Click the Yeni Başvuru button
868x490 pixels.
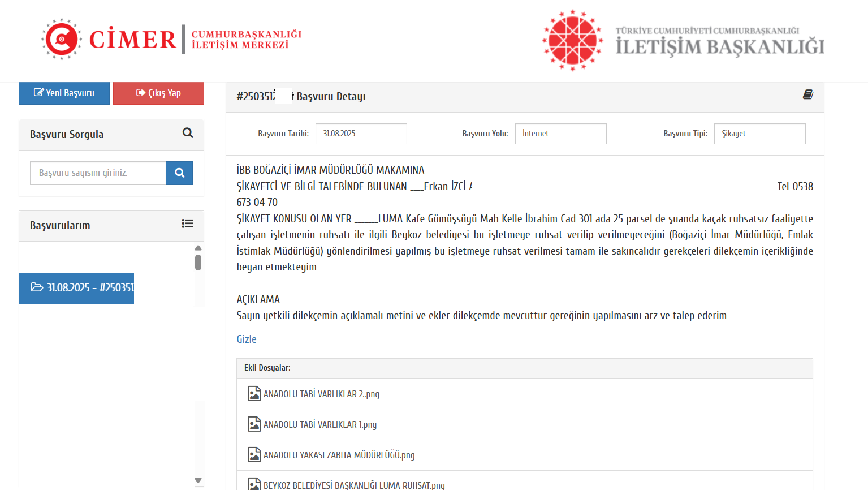64,93
